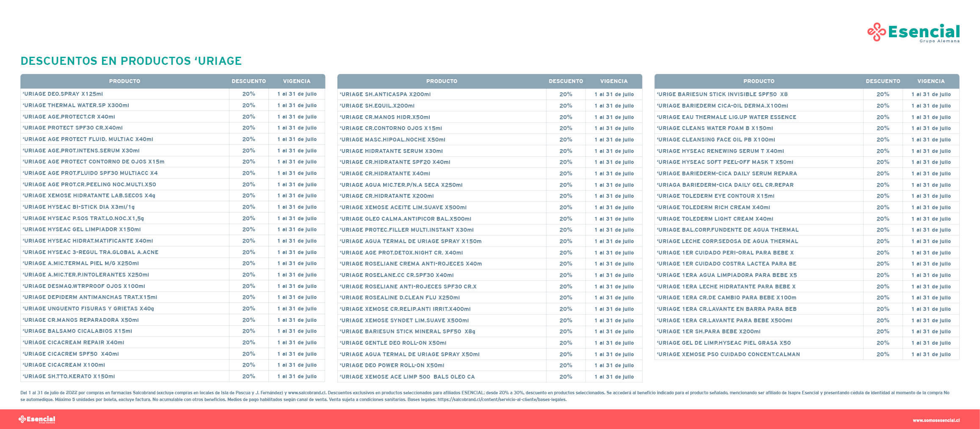Viewport: 980px width, 429px height.
Task: Select 'URIAGE DEPIDERM ANTIMANCHAS TRAT.X15ml
Action: pos(173,297)
